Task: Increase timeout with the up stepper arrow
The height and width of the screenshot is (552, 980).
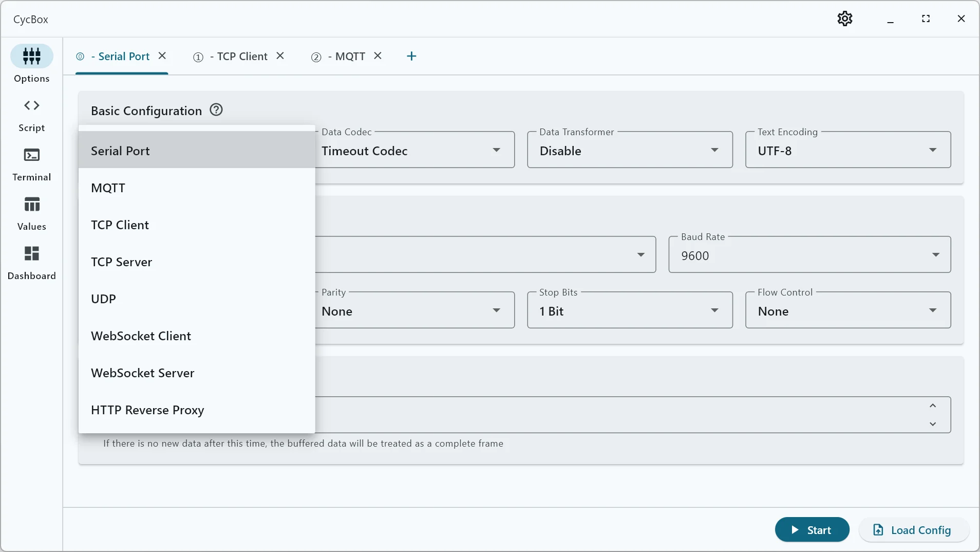Action: pos(932,406)
